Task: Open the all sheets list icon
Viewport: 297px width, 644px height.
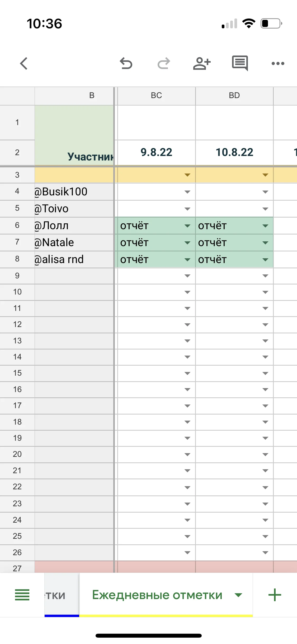Action: coord(22,595)
